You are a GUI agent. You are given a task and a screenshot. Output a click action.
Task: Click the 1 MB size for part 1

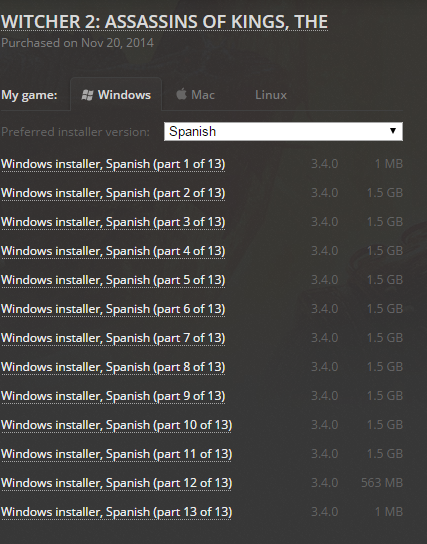(x=389, y=164)
